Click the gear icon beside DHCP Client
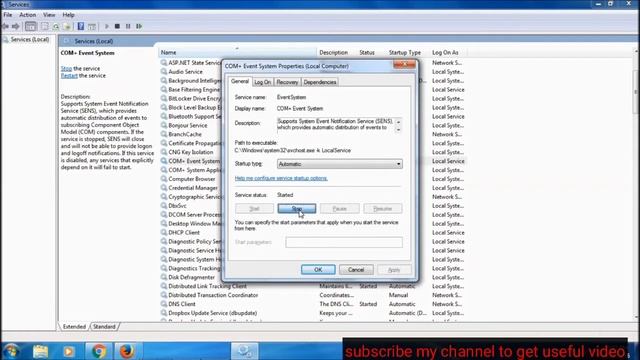This screenshot has width=640, height=360. click(x=164, y=233)
